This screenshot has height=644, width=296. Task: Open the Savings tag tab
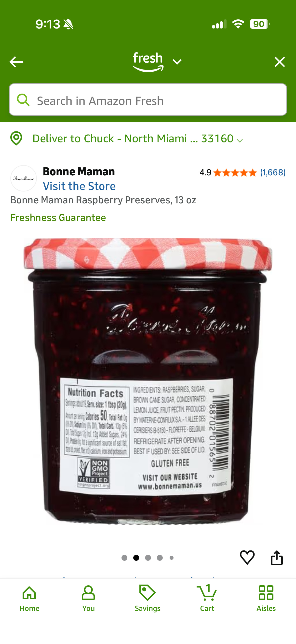pyautogui.click(x=148, y=598)
